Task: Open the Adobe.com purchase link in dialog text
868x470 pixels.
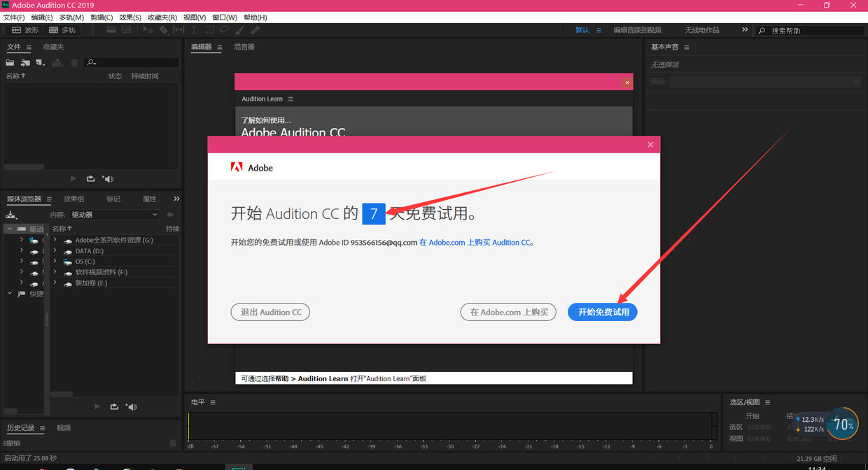Action: [476, 243]
